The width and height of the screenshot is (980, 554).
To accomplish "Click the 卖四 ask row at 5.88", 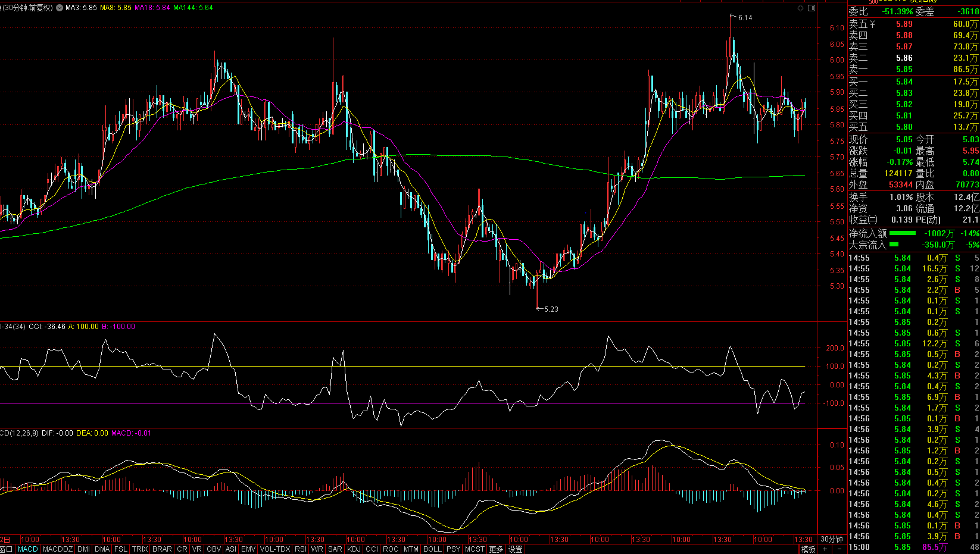I will coord(913,35).
